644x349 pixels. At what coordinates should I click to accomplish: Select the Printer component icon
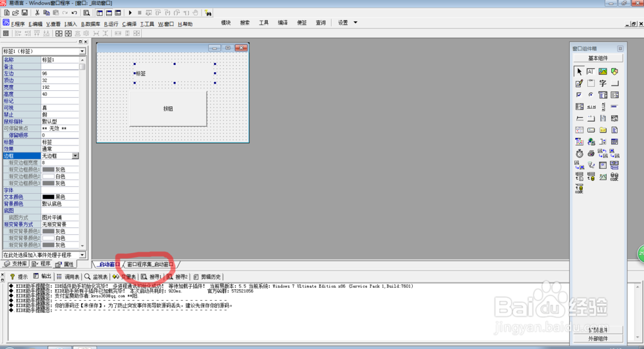click(591, 153)
